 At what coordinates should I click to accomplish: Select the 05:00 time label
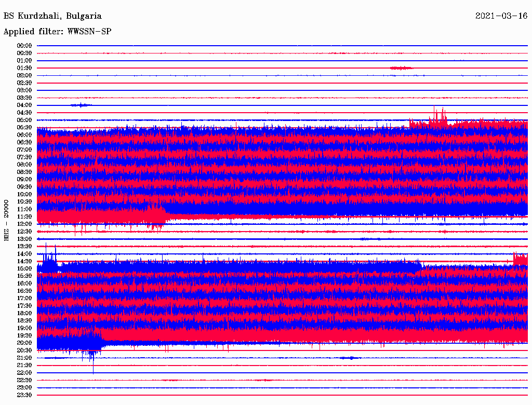(x=24, y=120)
